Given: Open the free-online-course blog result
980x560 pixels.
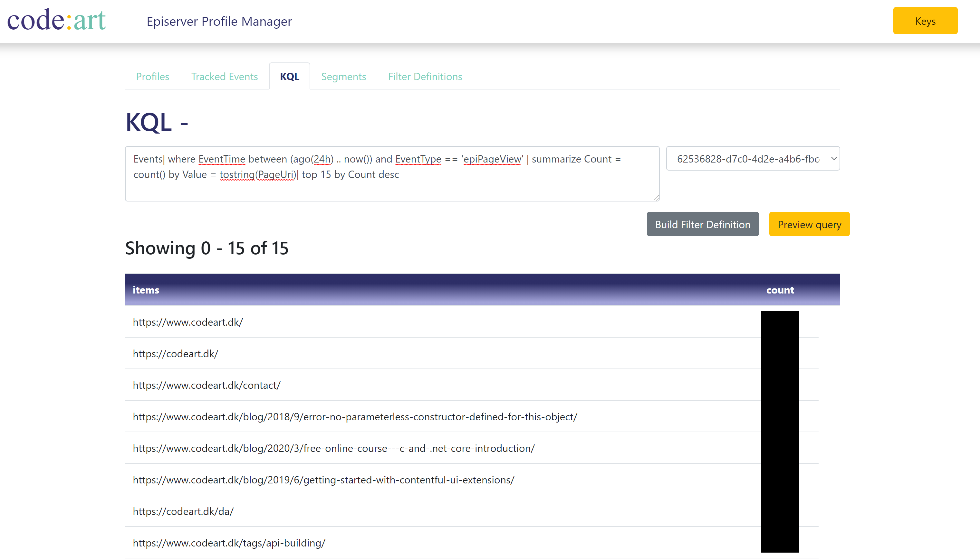Looking at the screenshot, I should pyautogui.click(x=333, y=448).
